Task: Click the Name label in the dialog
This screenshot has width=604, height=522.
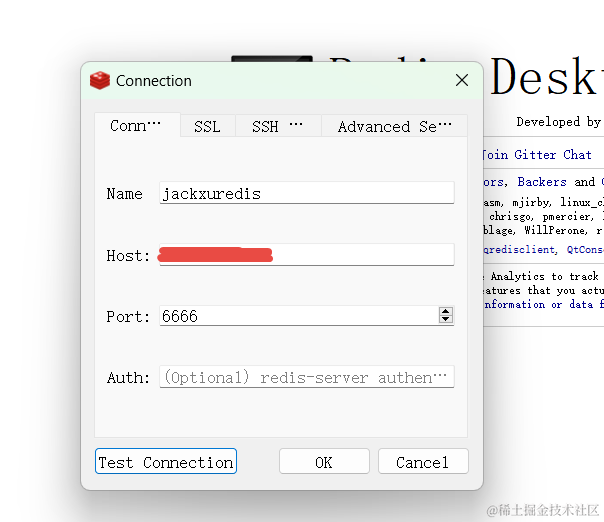Action: 124,194
